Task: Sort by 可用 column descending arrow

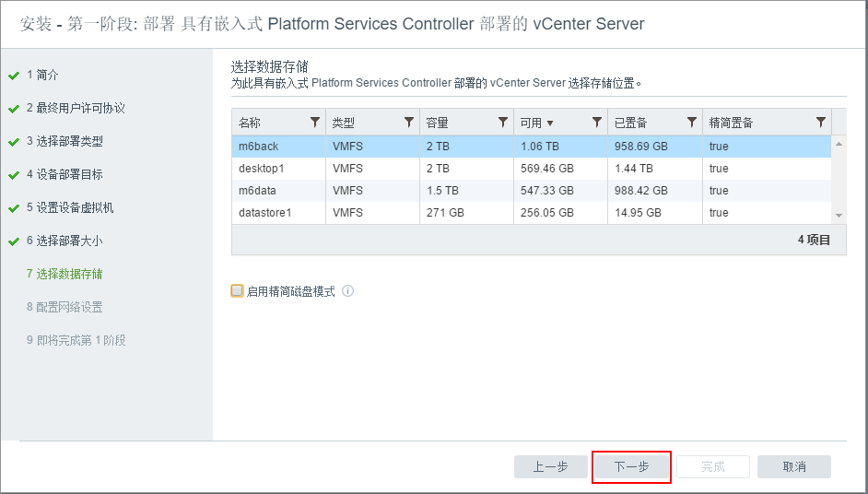Action: [550, 123]
